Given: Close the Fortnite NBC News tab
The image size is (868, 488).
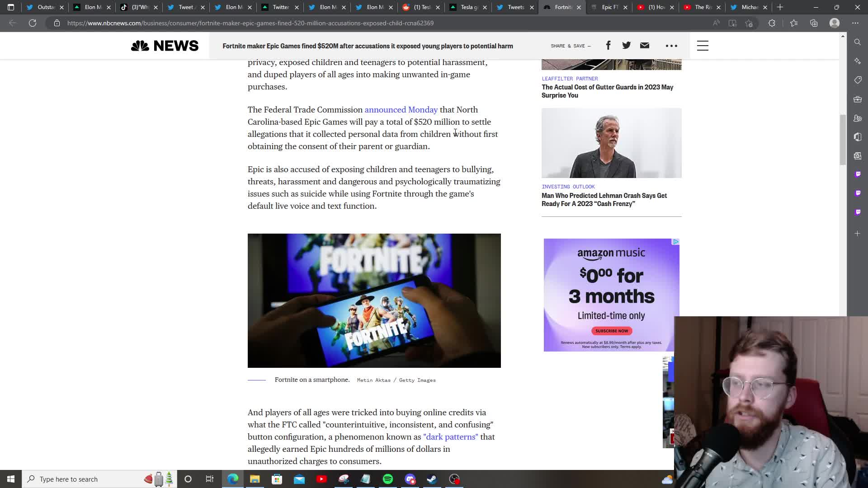Looking at the screenshot, I should coord(579,7).
